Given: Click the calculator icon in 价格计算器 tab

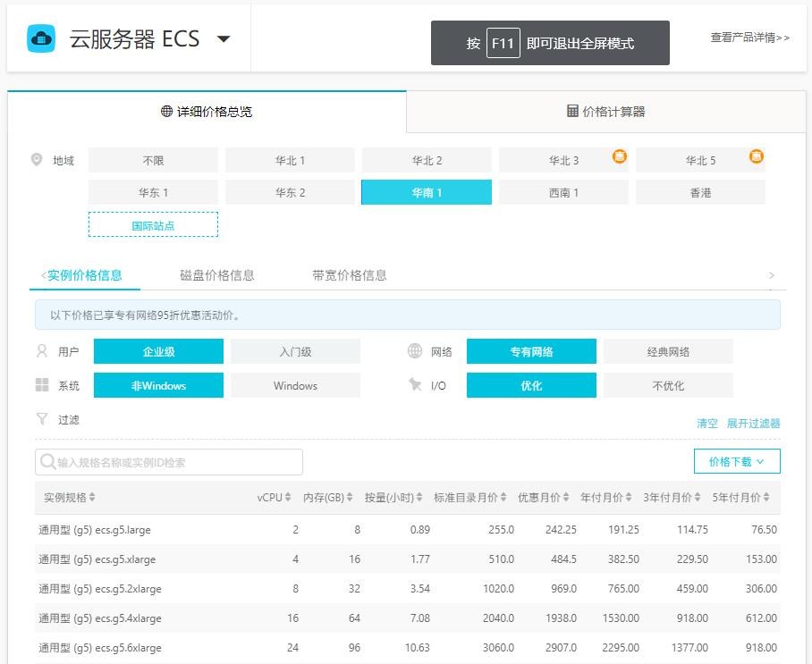Looking at the screenshot, I should tap(572, 111).
